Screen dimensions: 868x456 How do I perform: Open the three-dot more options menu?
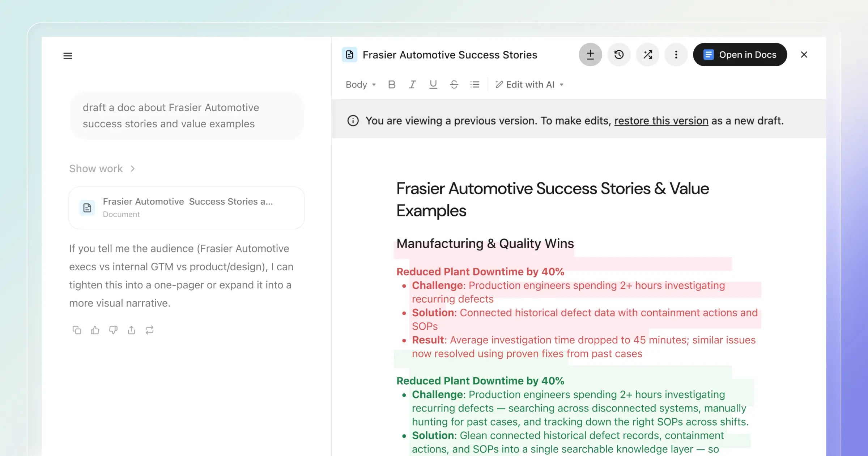pos(676,55)
